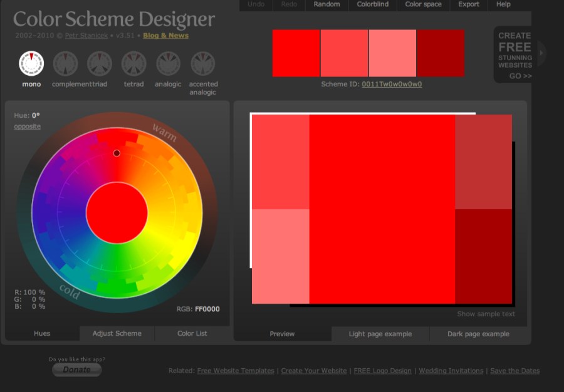Screen dimensions: 564x392
Task: Click the dark red fourth palette swatch
Action: [441, 53]
